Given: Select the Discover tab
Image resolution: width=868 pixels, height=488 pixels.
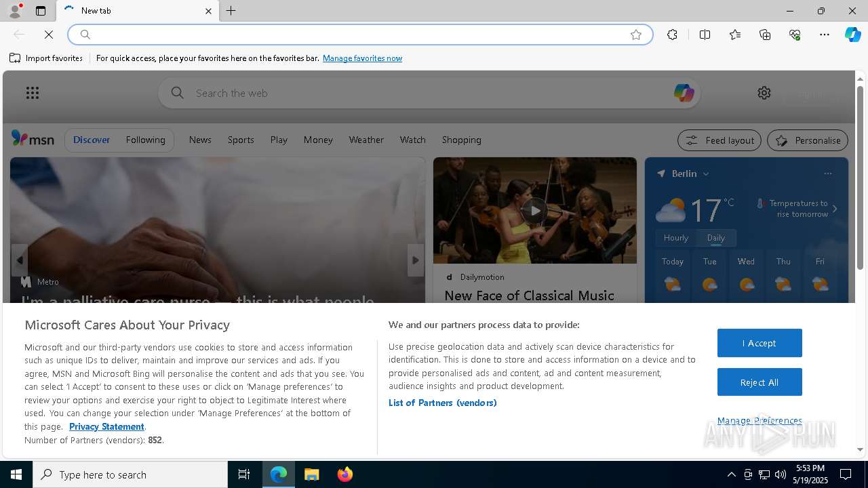Looking at the screenshot, I should pos(92,140).
